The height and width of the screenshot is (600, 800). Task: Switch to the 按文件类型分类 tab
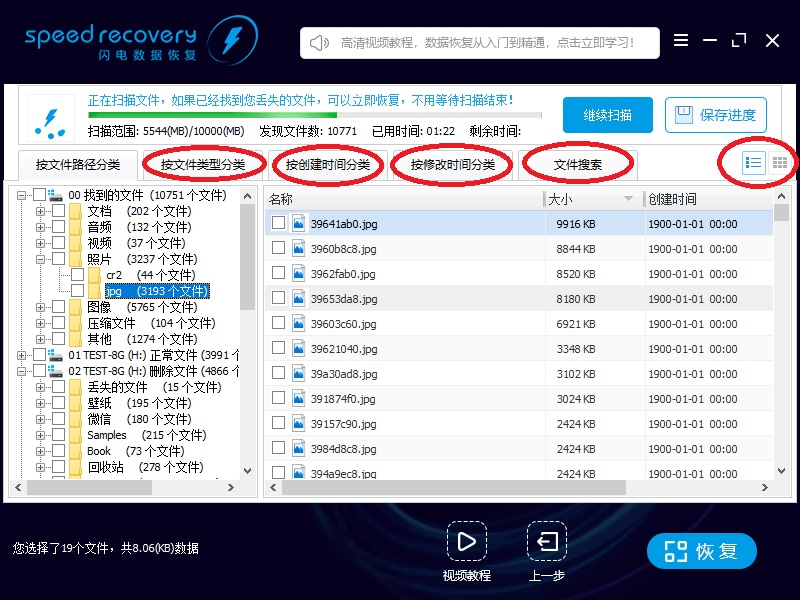(203, 165)
